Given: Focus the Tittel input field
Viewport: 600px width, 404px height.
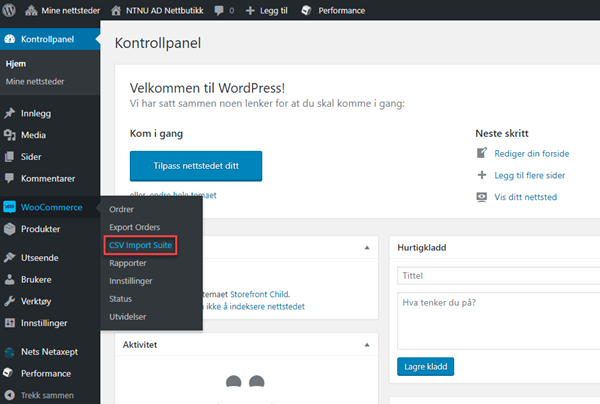Looking at the screenshot, I should (x=499, y=275).
